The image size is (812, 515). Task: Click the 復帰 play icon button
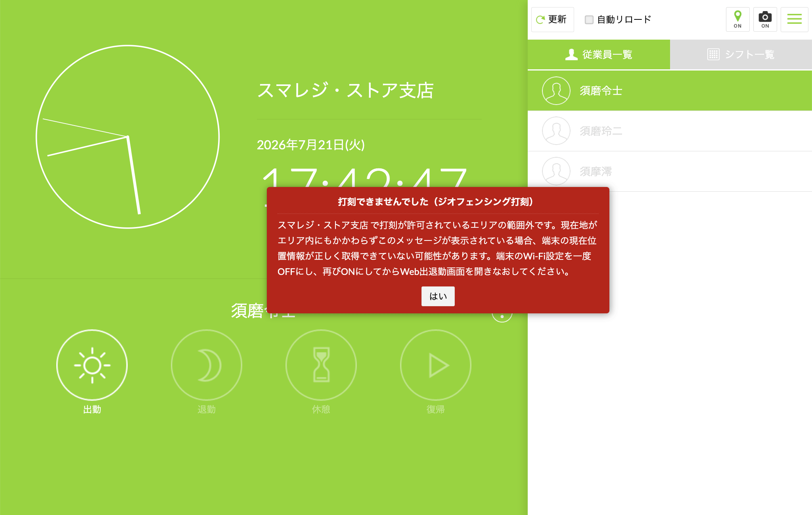[436, 365]
